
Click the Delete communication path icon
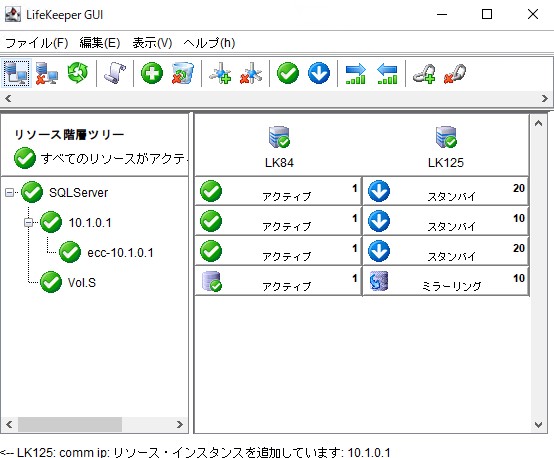(251, 73)
